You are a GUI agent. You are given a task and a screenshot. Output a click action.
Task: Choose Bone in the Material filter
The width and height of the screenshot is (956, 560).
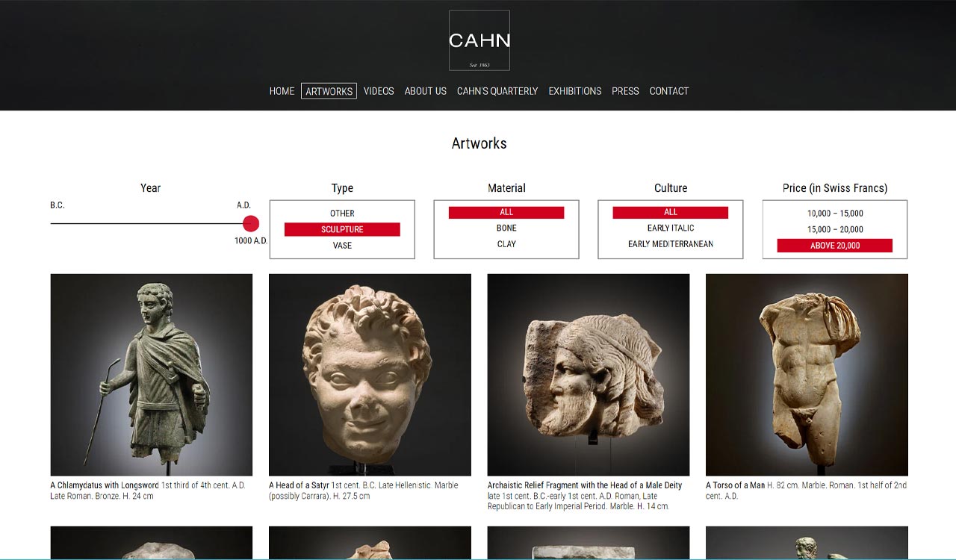(x=506, y=228)
